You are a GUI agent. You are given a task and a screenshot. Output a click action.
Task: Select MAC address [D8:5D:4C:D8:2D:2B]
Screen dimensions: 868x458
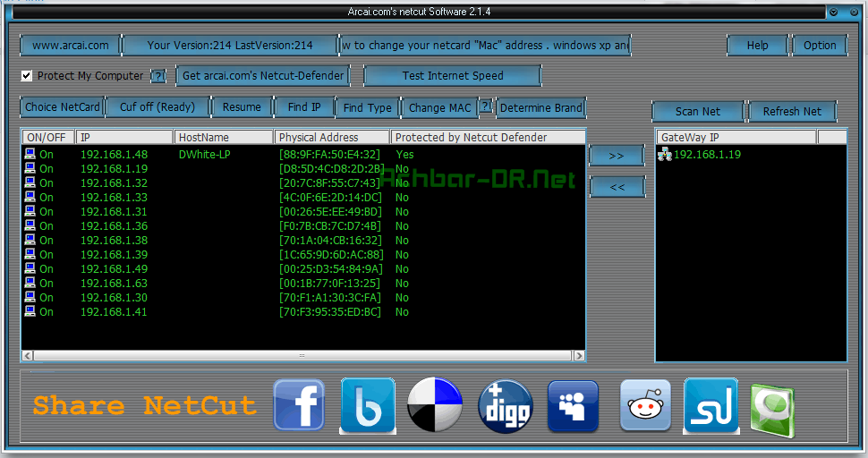332,169
